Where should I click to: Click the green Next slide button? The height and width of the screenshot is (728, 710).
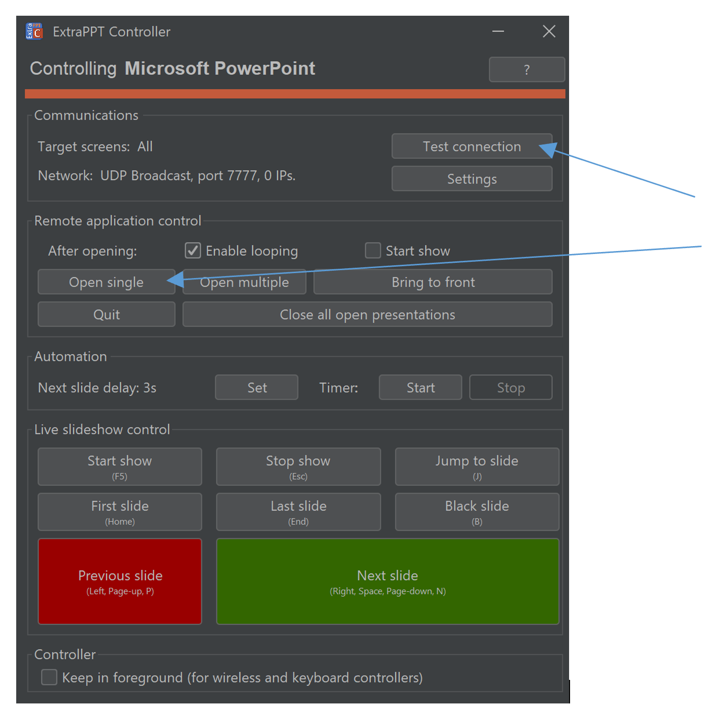[388, 582]
